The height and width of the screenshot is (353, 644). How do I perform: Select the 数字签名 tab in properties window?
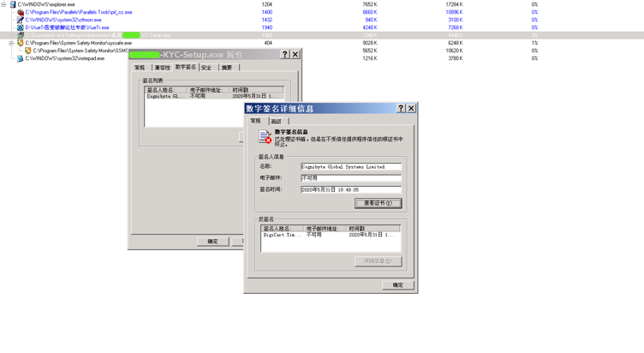coord(186,67)
